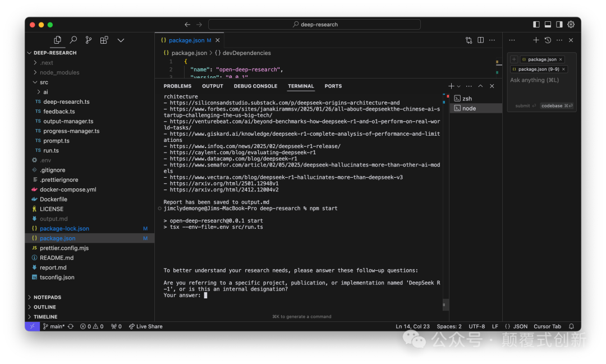Open the Search view icon

coord(73,40)
